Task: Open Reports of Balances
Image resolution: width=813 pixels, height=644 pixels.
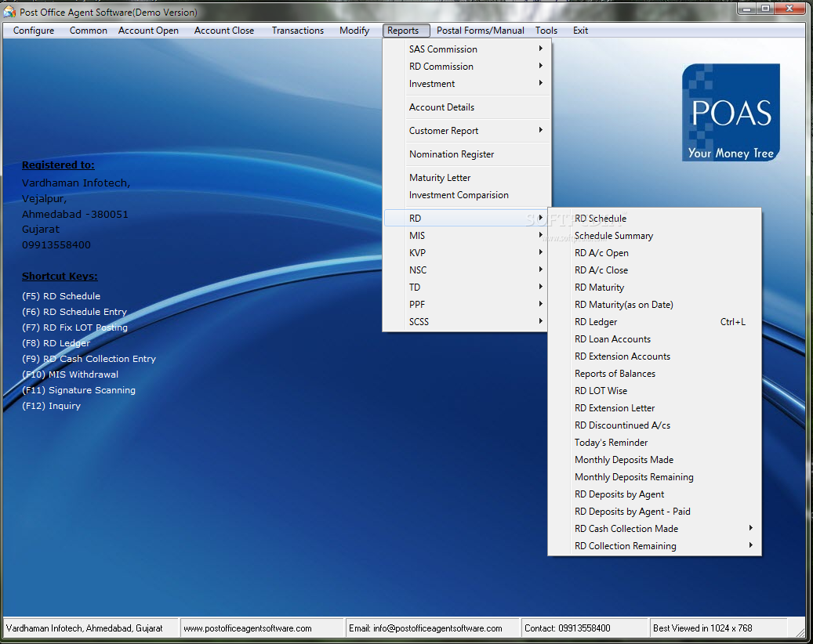Action: click(655, 373)
